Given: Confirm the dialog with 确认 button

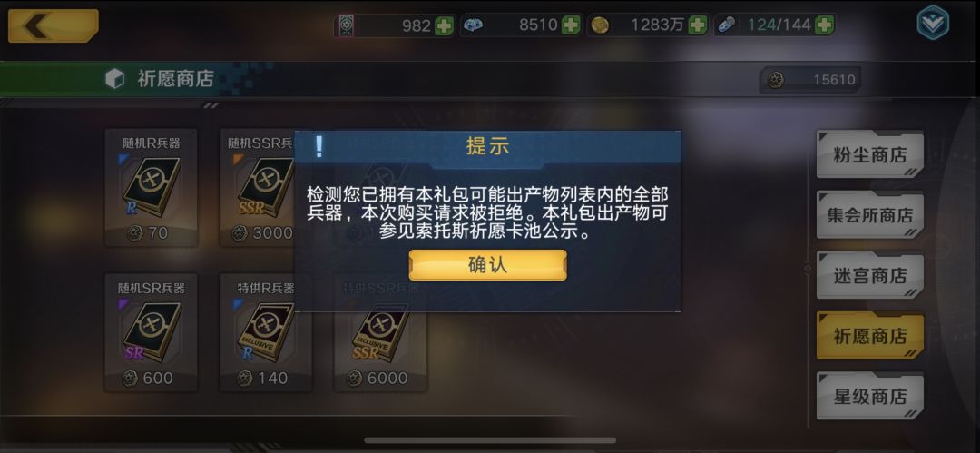Looking at the screenshot, I should point(488,265).
